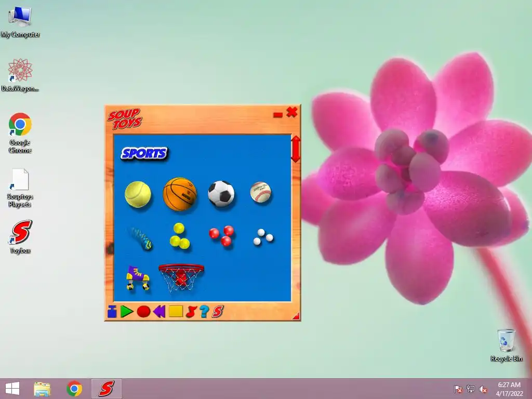Open File Explorer from the taskbar

click(42, 389)
